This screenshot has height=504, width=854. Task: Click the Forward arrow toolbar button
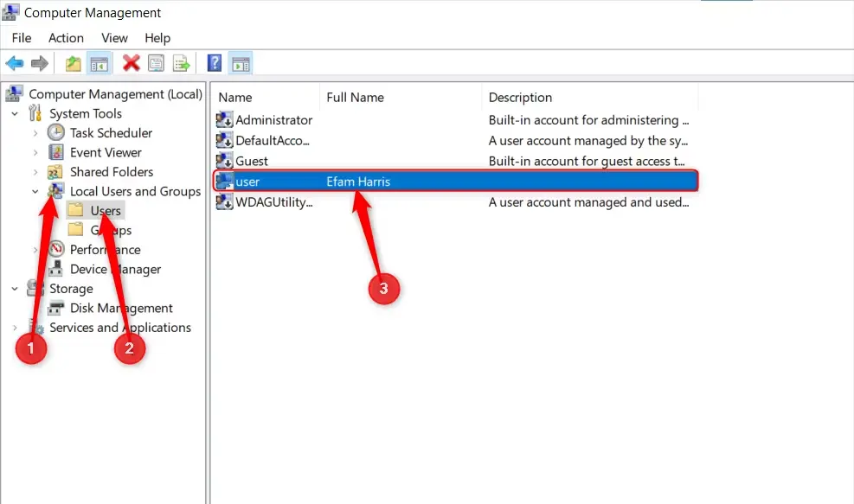(40, 64)
